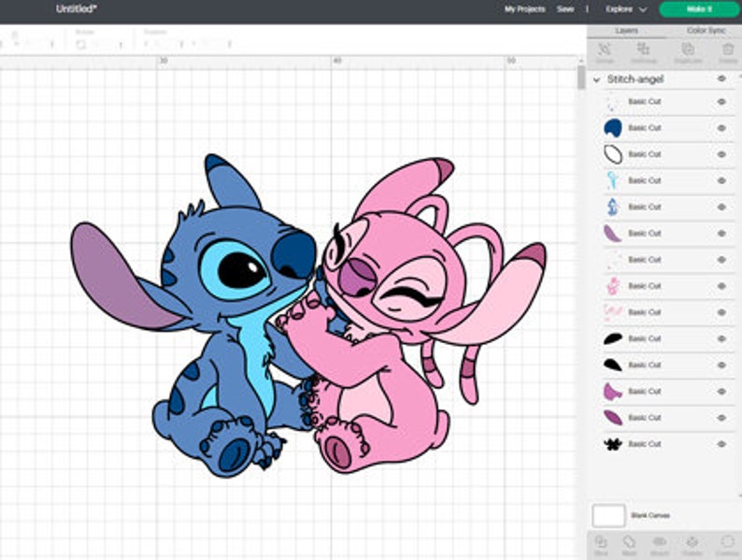Screen dimensions: 742x560
Task: Open My Projects
Action: 525,9
